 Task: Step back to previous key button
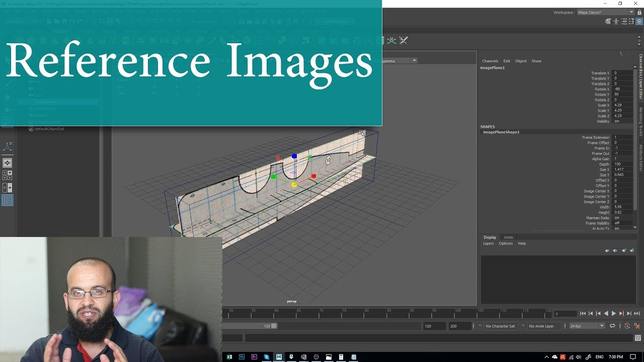coord(598,313)
